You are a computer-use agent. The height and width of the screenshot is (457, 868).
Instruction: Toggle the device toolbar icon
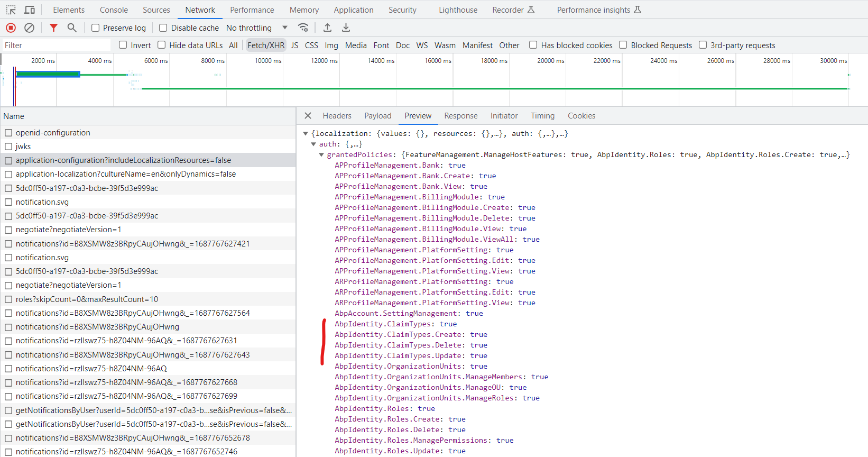[x=30, y=10]
